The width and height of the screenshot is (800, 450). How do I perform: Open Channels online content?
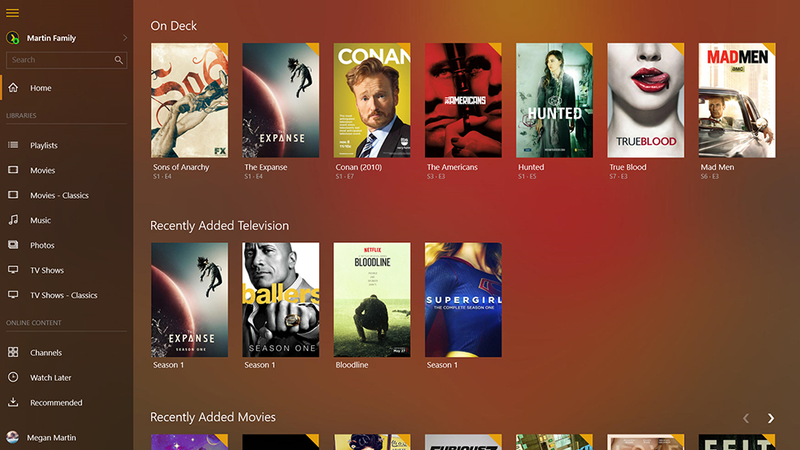coord(45,353)
